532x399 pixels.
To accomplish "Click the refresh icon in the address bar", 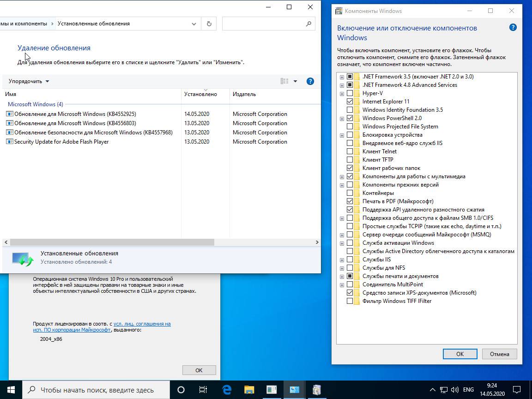I will [209, 24].
